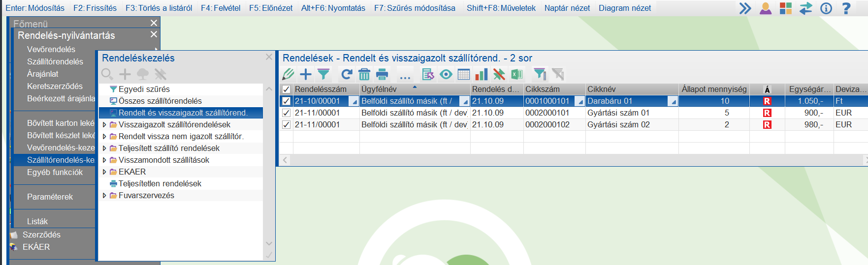Open Szállítórendelés menu item

(55, 61)
